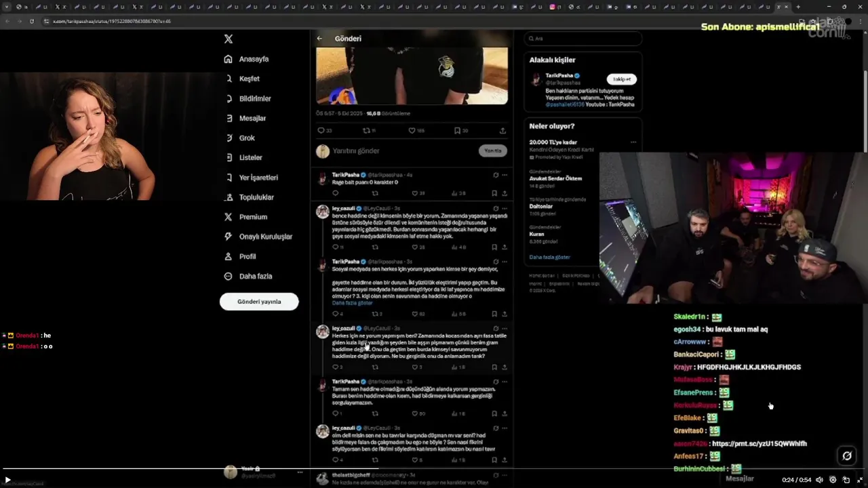Reload the browser page

(32, 21)
